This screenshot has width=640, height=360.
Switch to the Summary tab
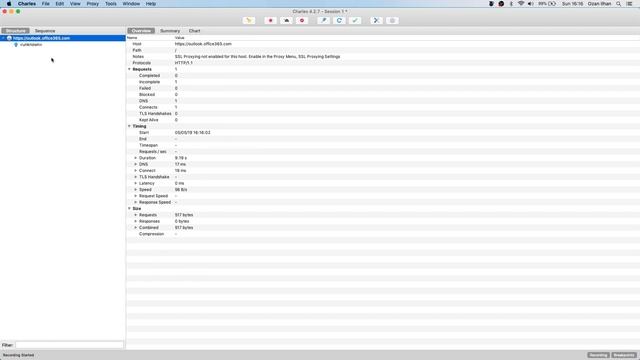(170, 31)
